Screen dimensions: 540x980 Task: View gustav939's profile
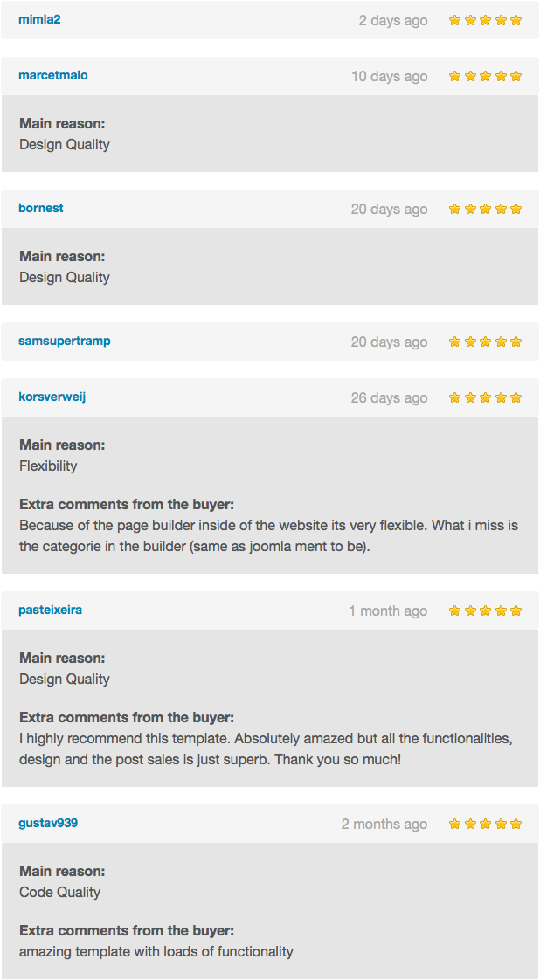tap(48, 823)
